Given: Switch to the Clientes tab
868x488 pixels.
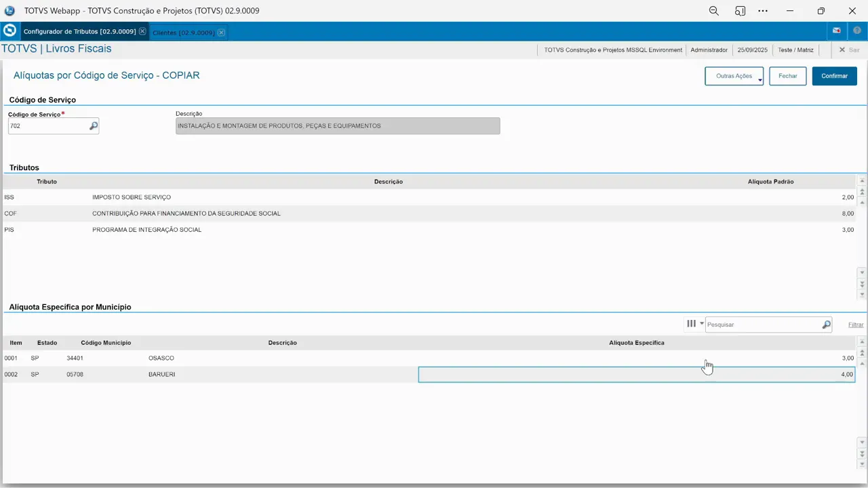Looking at the screenshot, I should [183, 33].
